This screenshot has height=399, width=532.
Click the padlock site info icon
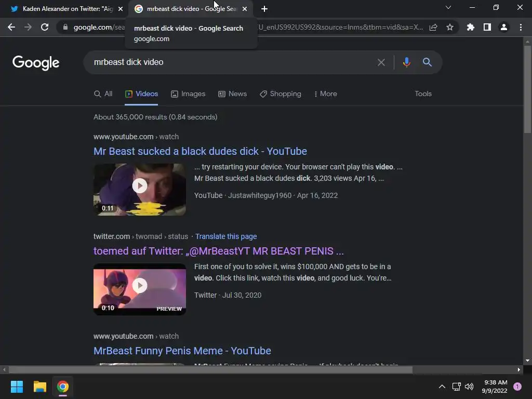coord(65,27)
